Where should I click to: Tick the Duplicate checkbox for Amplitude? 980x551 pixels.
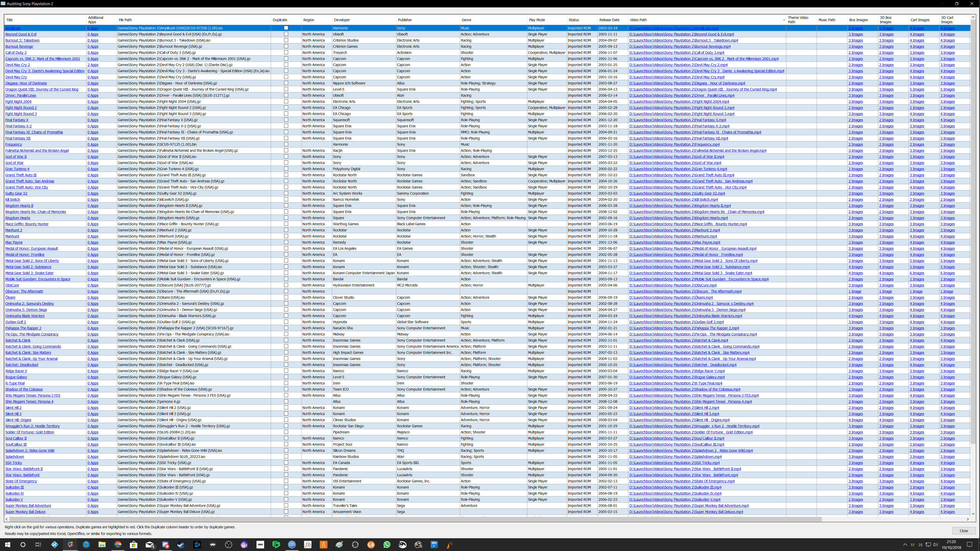pyautogui.click(x=286, y=28)
